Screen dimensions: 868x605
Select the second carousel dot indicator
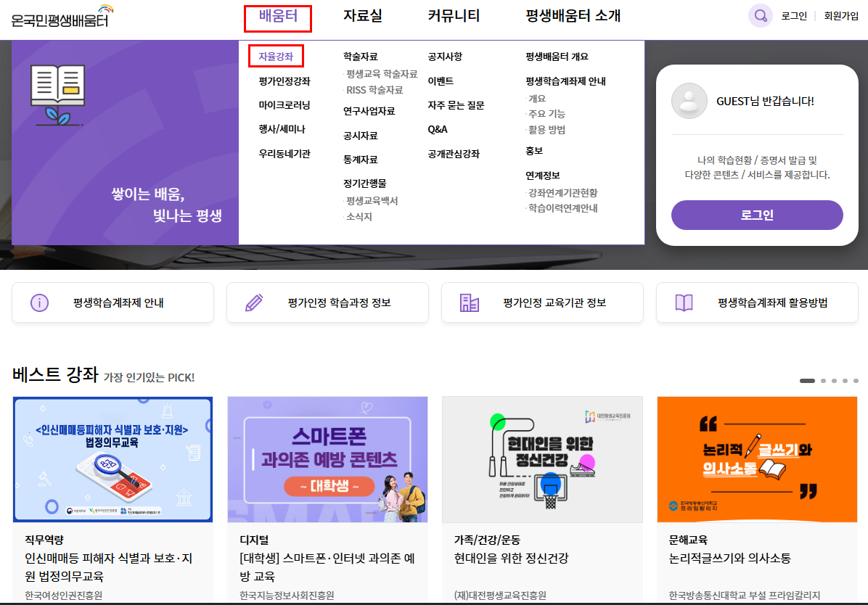823,381
